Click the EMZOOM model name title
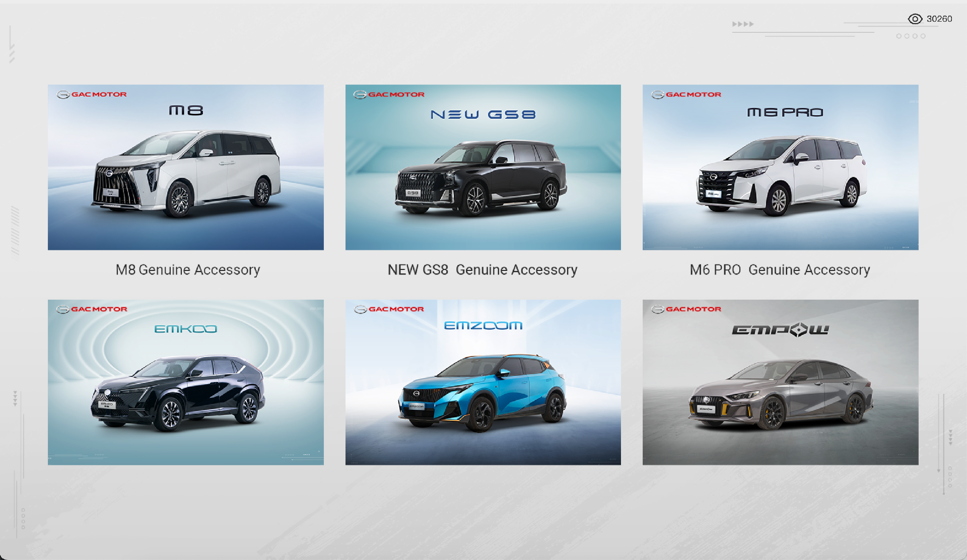967x560 pixels. click(483, 326)
